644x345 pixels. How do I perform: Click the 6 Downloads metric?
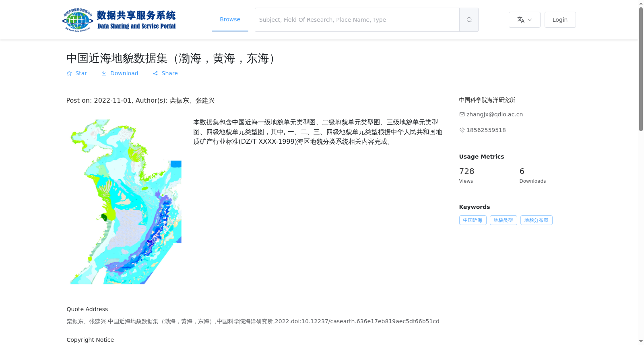point(533,176)
